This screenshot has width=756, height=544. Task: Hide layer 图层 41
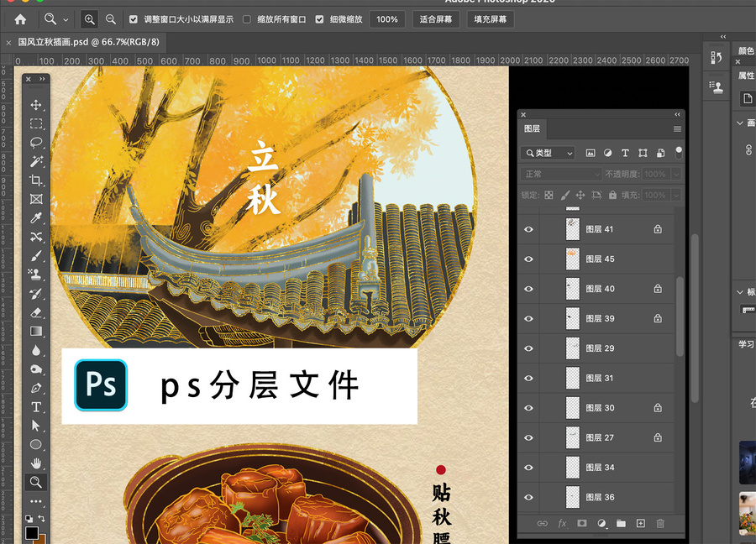529,229
